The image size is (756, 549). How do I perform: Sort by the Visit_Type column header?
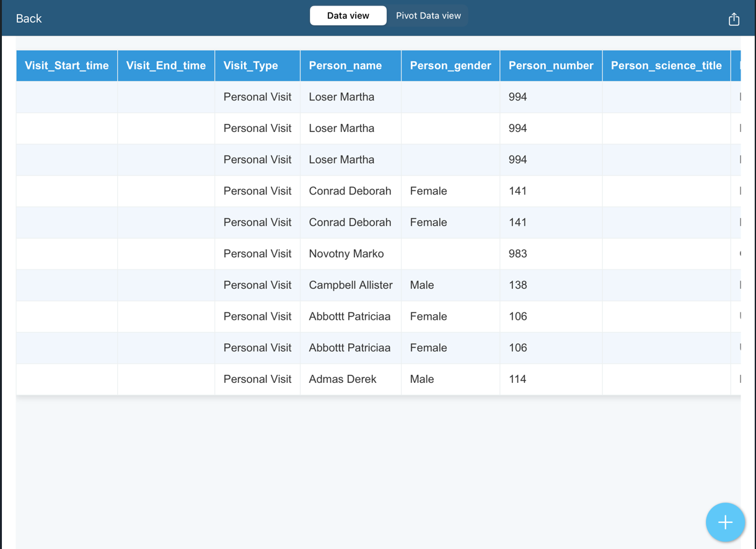click(251, 66)
